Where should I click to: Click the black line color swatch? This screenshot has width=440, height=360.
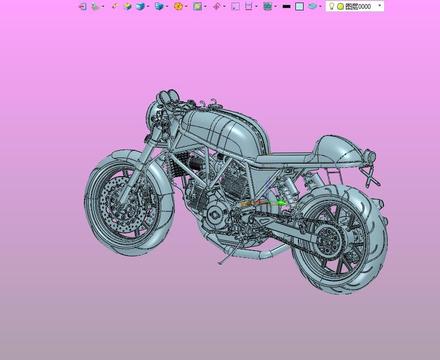pos(286,6)
